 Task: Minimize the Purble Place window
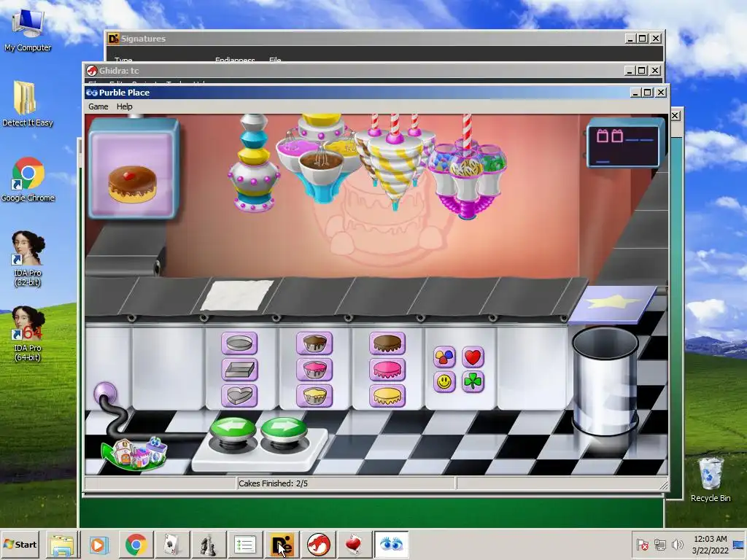[635, 93]
